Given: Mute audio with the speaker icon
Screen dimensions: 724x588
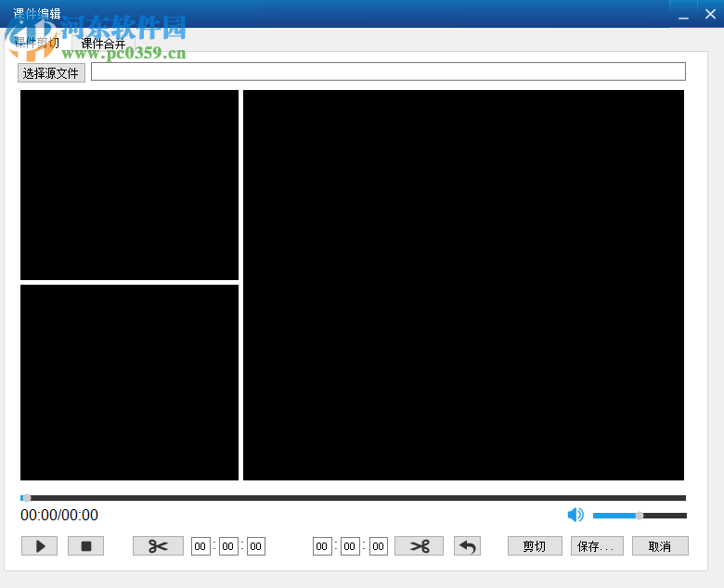Looking at the screenshot, I should (x=575, y=515).
